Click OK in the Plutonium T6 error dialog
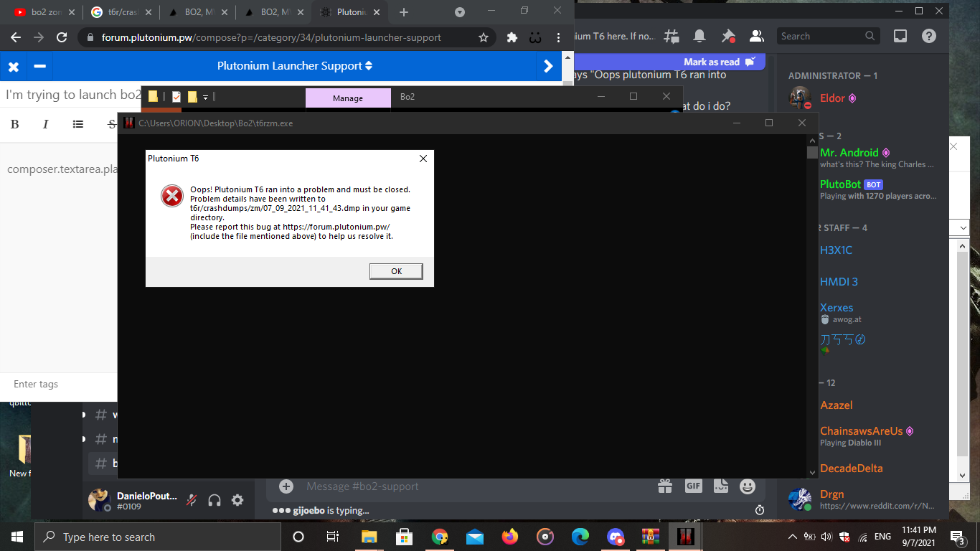This screenshot has width=980, height=551. 396,271
